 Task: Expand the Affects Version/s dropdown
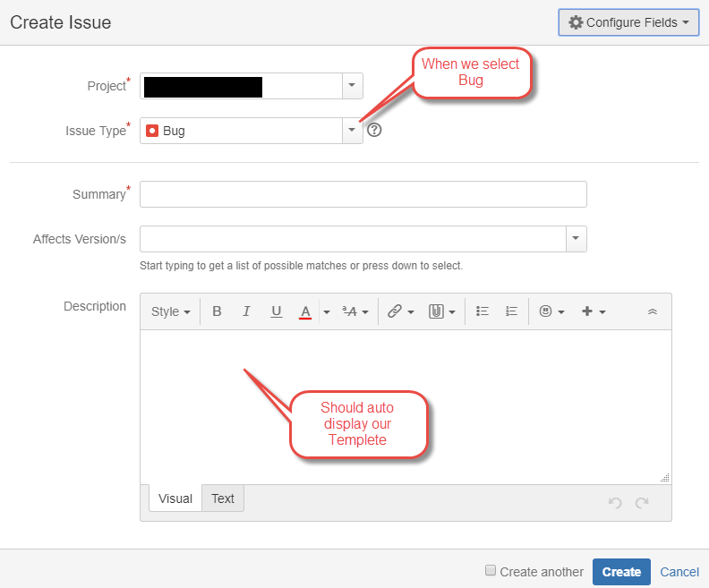click(x=576, y=239)
